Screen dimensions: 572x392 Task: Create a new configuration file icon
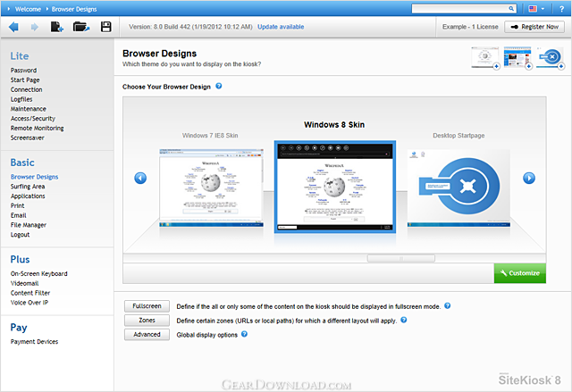click(x=57, y=27)
